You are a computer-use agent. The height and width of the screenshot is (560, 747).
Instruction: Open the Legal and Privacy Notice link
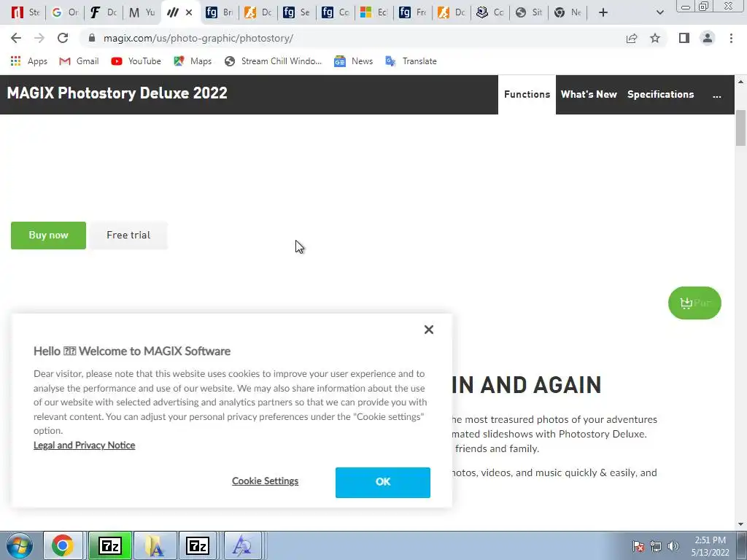coord(85,446)
